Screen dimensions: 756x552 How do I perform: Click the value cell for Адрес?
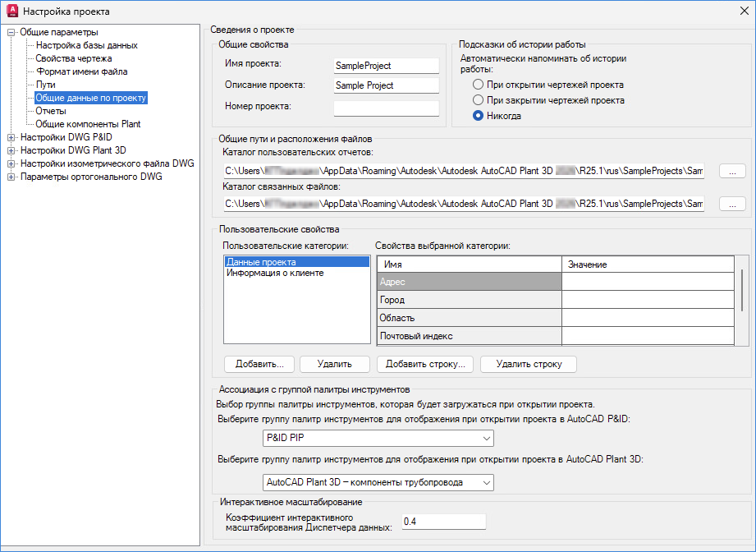tap(648, 281)
